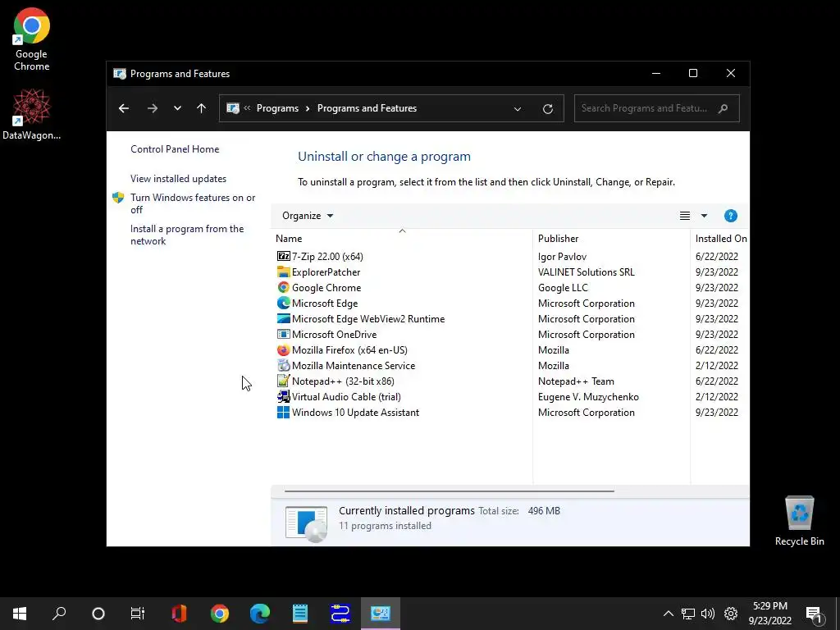Click the Windows 10 Update Assistant icon
This screenshot has height=630, width=840.
(283, 412)
